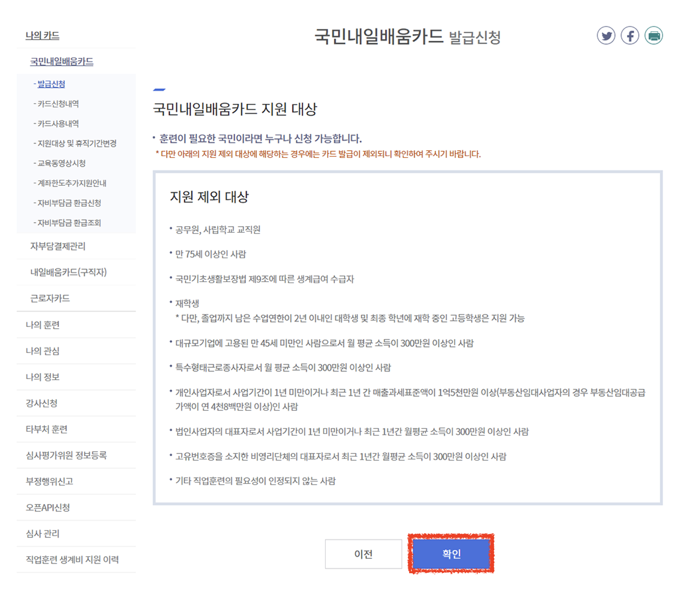This screenshot has height=601, width=700.
Task: Click bullet 재학생
Action: (x=187, y=303)
